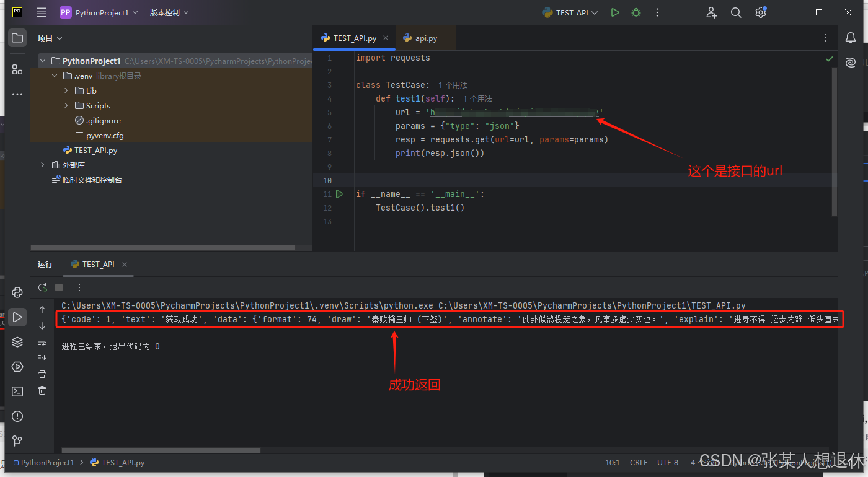
Task: Open the Services tool window
Action: (x=17, y=367)
